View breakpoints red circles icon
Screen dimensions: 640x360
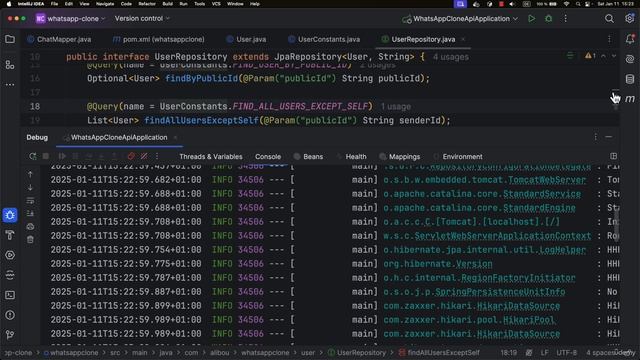click(x=131, y=156)
